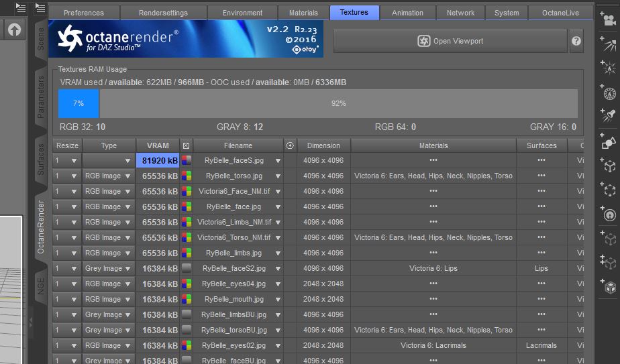Screen dimensions: 620x364
Task: Click the Victoria 6: Lips materials cell
Action: pos(433,268)
